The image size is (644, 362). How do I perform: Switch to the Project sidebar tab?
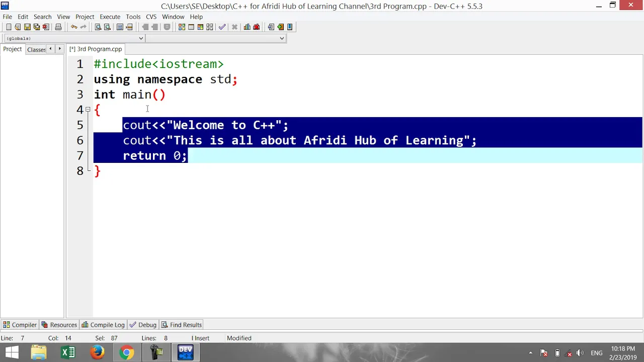(13, 49)
